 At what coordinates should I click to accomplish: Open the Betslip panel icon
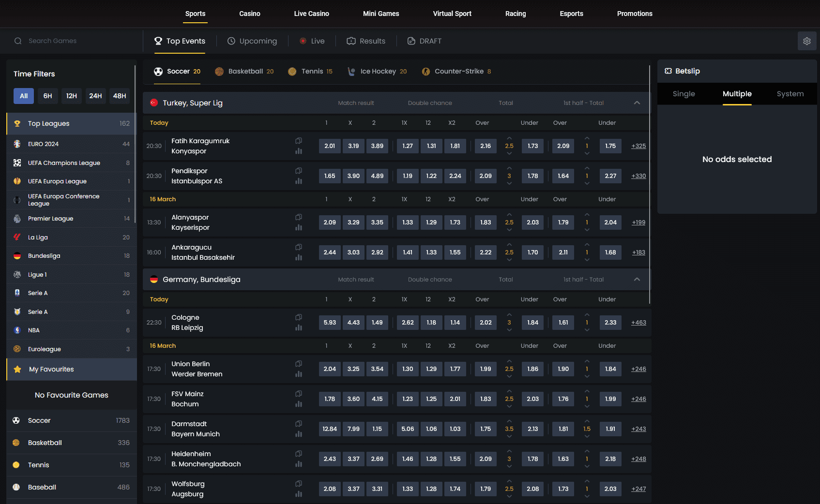668,71
